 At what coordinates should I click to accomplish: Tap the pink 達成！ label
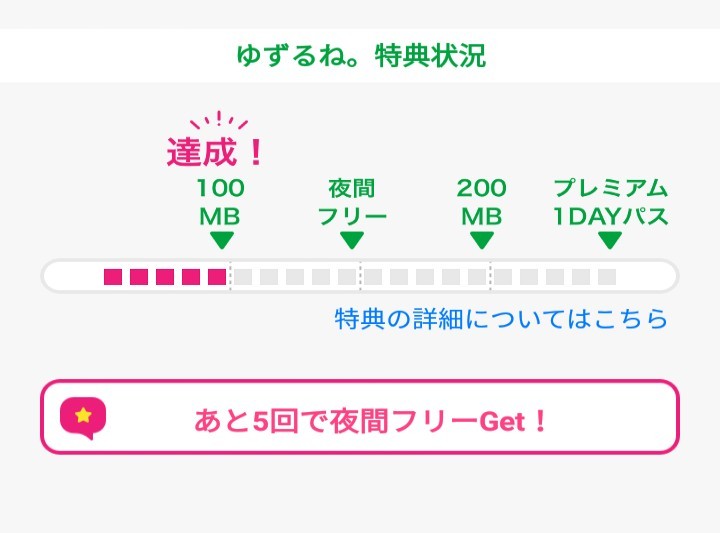point(215,153)
